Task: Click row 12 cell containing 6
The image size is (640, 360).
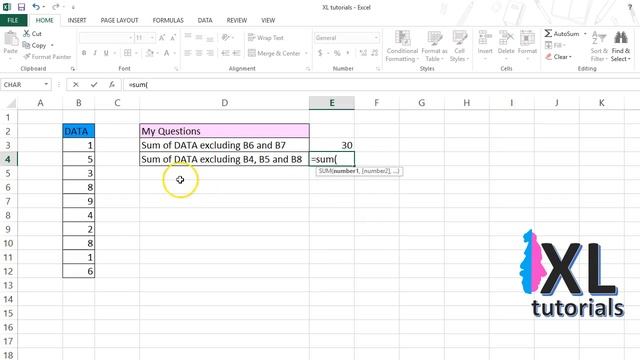Action: point(79,271)
